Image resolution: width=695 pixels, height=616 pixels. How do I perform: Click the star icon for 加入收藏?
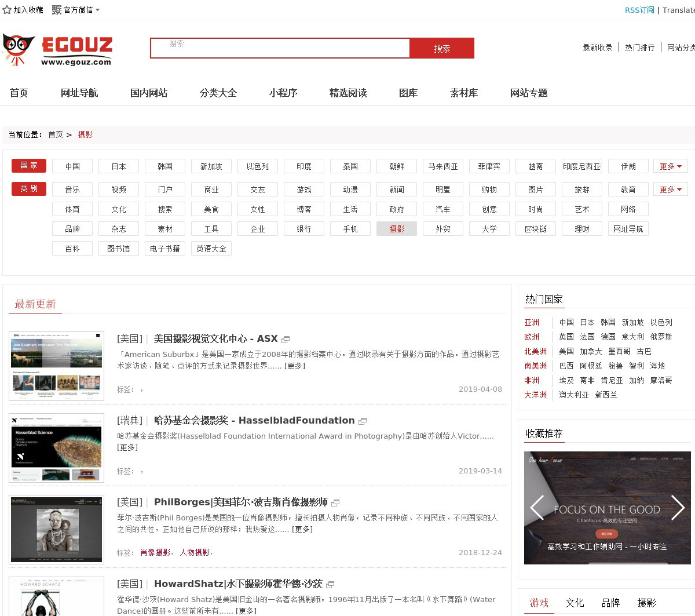click(x=7, y=10)
